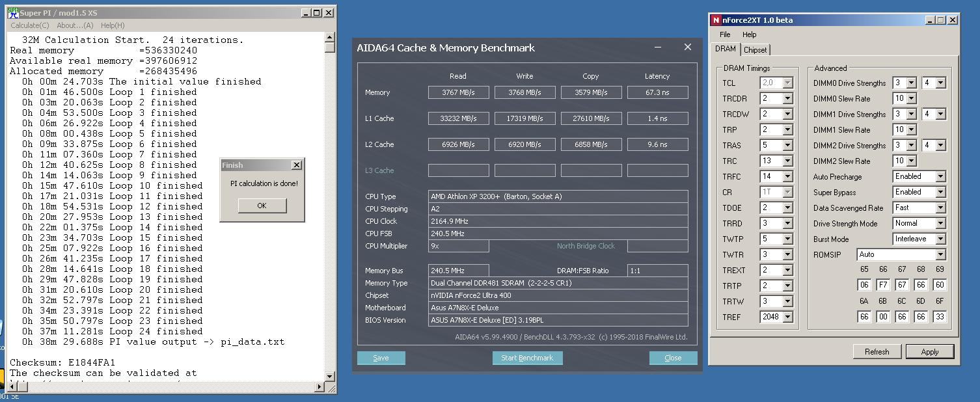Click the L2 Cache Copy value 6858 MB/s
The image size is (980, 402).
point(591,144)
